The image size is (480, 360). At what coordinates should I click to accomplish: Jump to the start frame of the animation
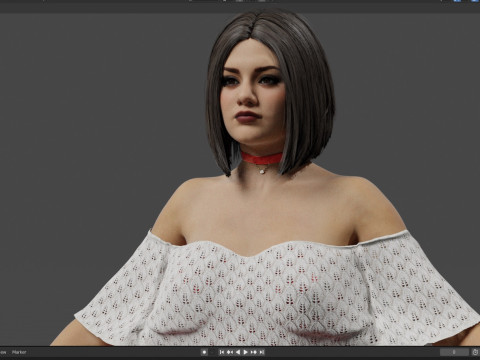[x=222, y=352]
